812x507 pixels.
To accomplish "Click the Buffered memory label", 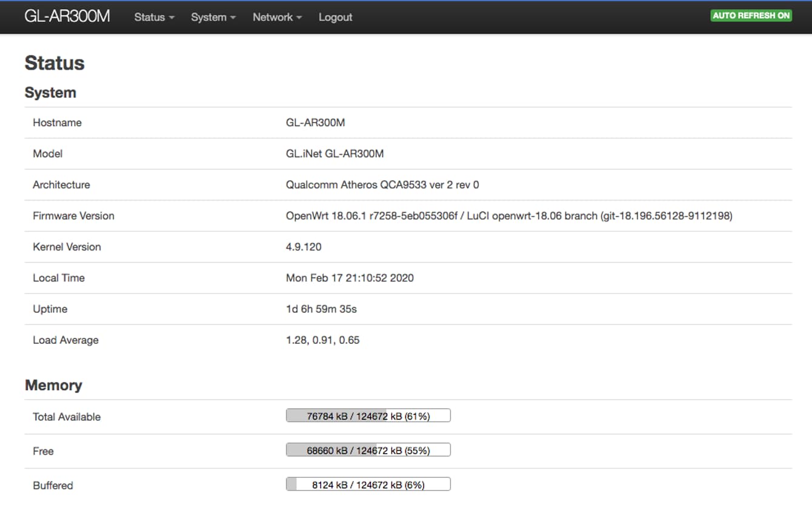I will click(x=53, y=486).
